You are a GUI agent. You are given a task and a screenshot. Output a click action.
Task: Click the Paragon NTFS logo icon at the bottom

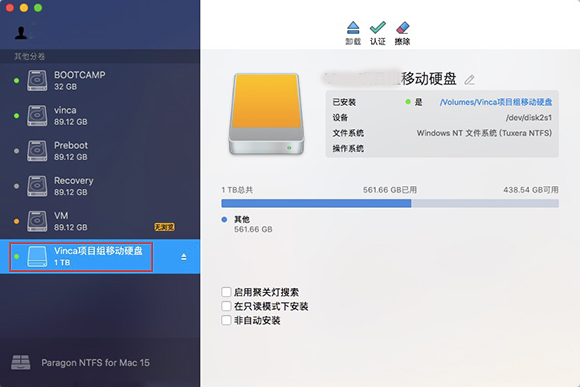[21, 363]
